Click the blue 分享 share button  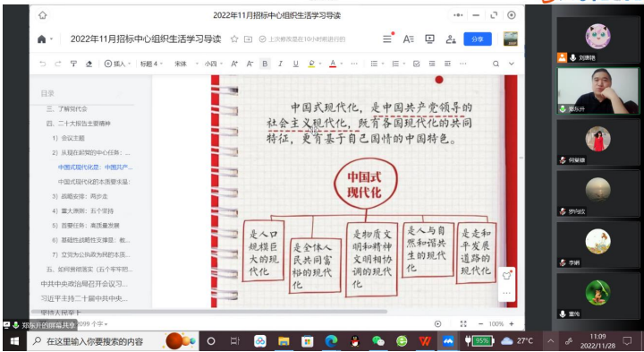(478, 39)
